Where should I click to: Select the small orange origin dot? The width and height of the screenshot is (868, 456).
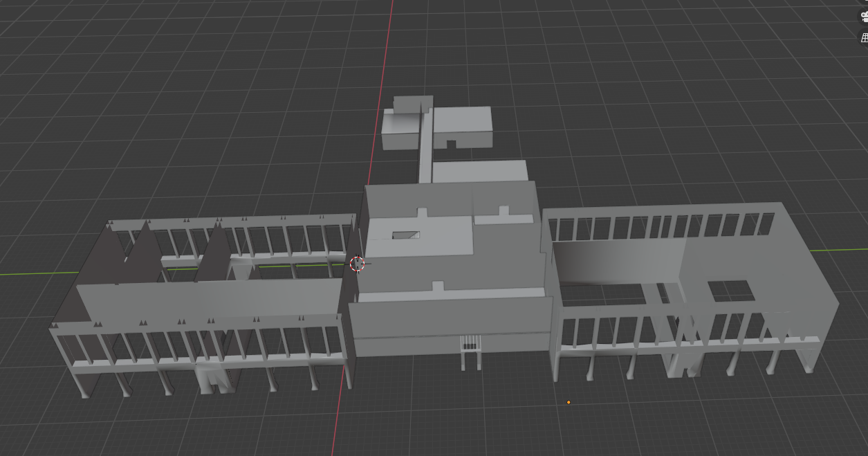pos(569,402)
